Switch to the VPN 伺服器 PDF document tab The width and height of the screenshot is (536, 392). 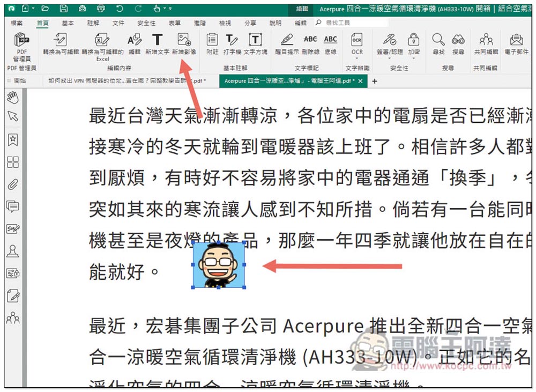click(x=127, y=81)
